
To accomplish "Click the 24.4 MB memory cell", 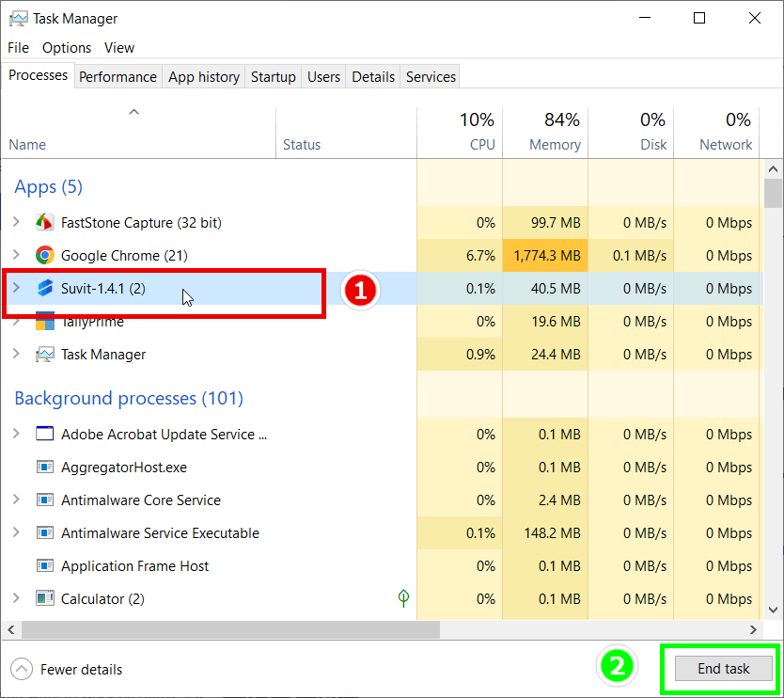I will [x=545, y=355].
